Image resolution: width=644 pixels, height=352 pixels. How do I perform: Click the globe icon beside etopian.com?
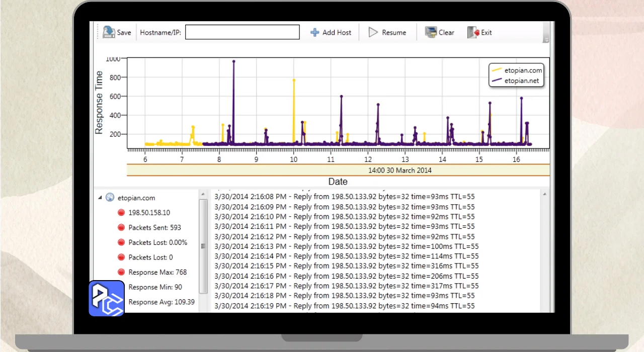(x=110, y=198)
